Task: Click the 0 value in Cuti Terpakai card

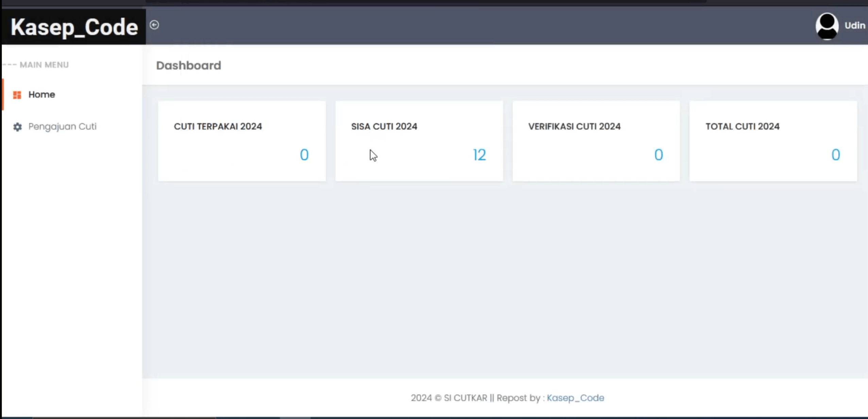Action: pyautogui.click(x=304, y=155)
